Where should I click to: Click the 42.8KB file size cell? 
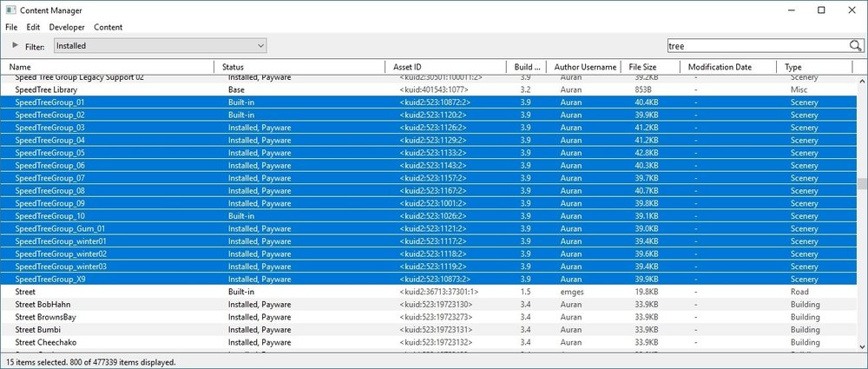647,153
